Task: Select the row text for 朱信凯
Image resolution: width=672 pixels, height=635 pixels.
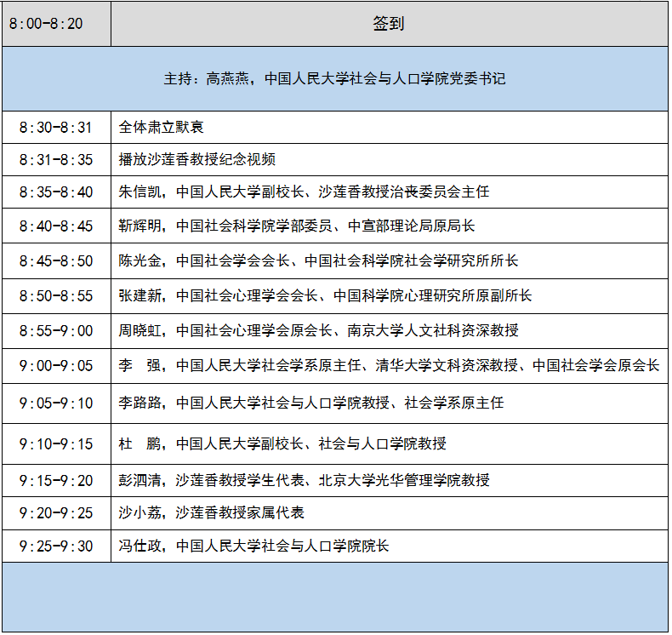Action: (304, 192)
